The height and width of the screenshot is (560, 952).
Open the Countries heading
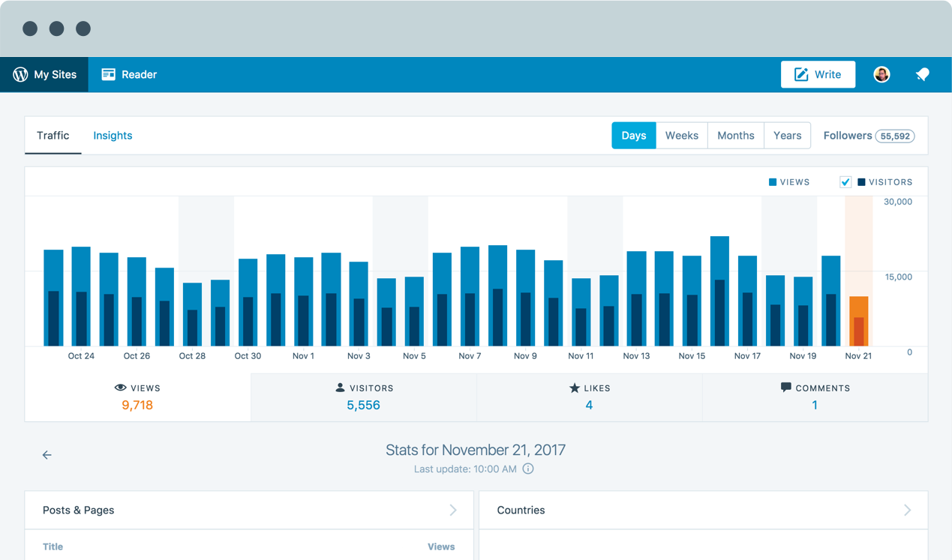521,510
